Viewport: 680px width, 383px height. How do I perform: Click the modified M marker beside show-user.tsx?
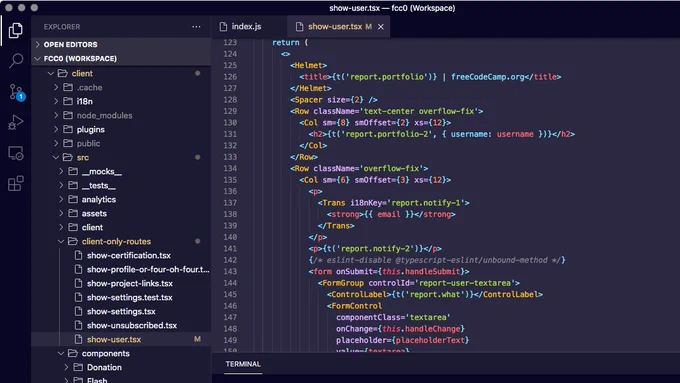pyautogui.click(x=197, y=339)
